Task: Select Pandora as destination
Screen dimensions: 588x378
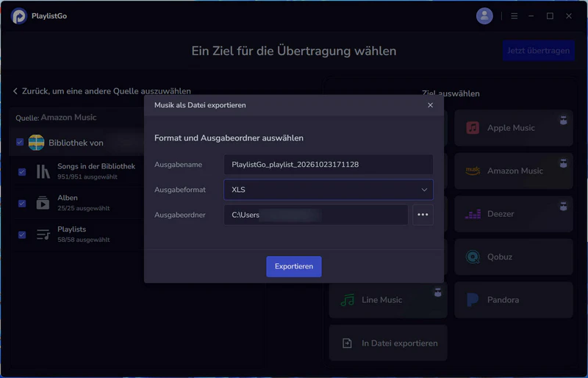Action: (513, 300)
